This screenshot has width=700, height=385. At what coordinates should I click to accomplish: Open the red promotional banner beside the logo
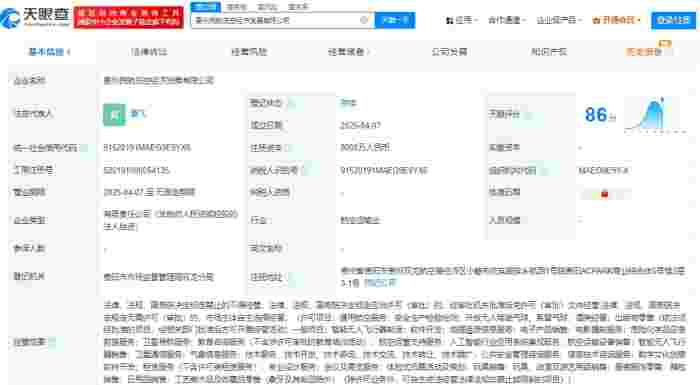coord(129,17)
